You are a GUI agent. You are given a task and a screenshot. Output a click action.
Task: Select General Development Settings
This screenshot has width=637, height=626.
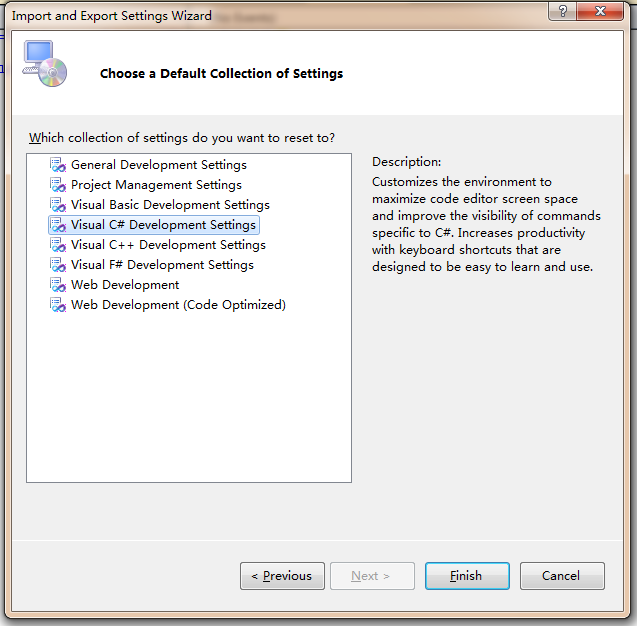(x=159, y=165)
